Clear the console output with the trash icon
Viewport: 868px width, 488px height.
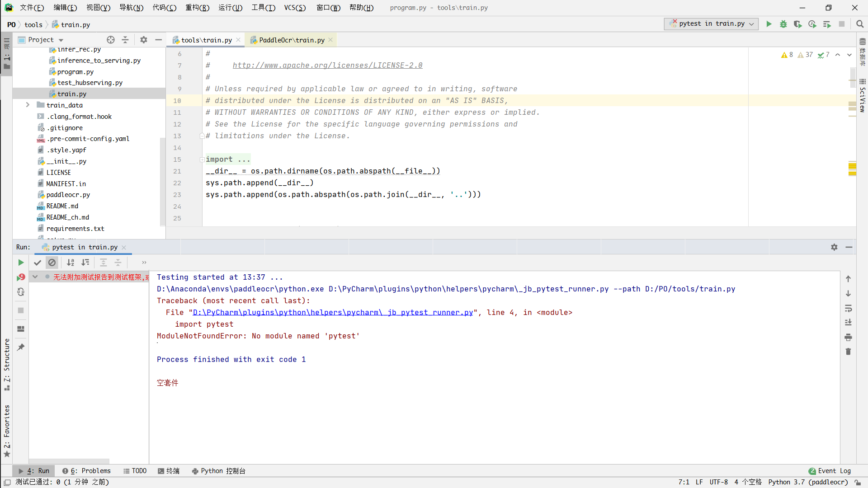[848, 352]
